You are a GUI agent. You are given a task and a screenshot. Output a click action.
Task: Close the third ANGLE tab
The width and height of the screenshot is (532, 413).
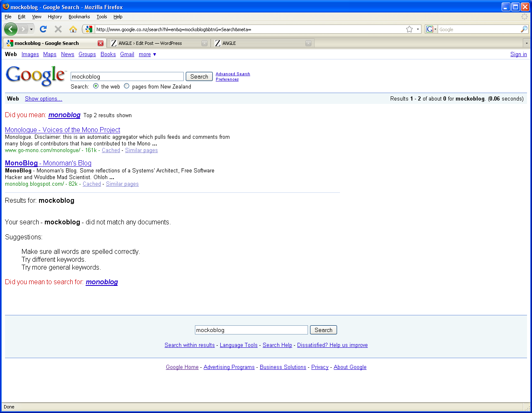308,43
